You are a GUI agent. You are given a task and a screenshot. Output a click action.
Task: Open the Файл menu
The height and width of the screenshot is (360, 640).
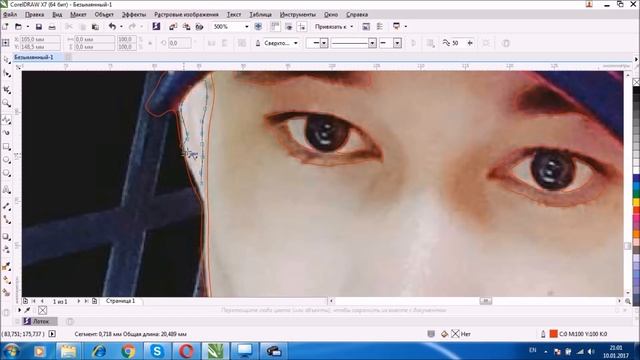click(10, 15)
